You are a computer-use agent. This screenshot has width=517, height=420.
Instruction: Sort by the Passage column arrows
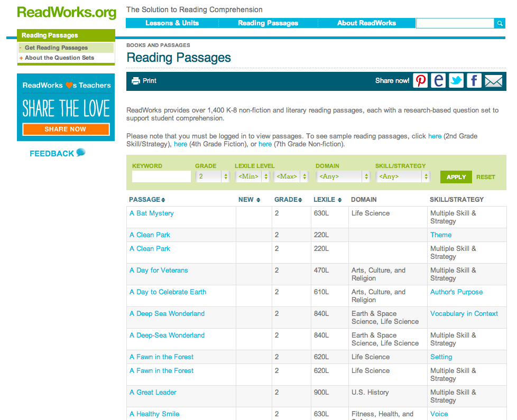pyautogui.click(x=163, y=200)
